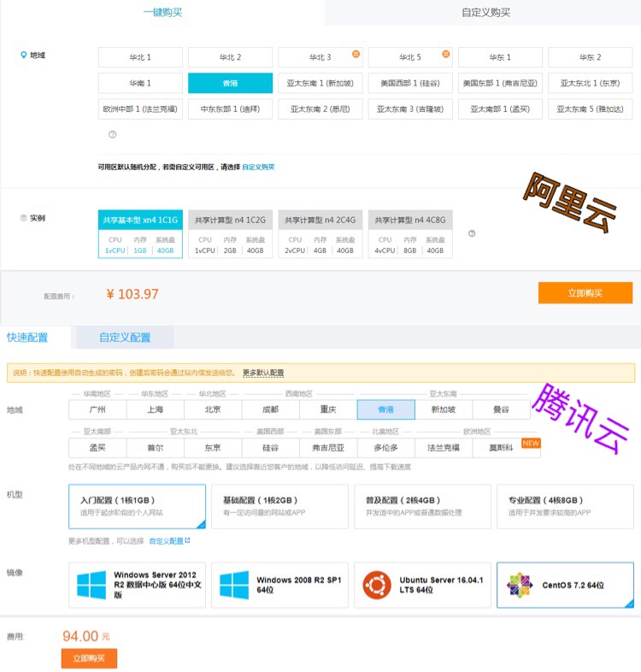The height and width of the screenshot is (672, 641).
Task: Select CentOS 7.2 64位 image
Action: point(565,585)
